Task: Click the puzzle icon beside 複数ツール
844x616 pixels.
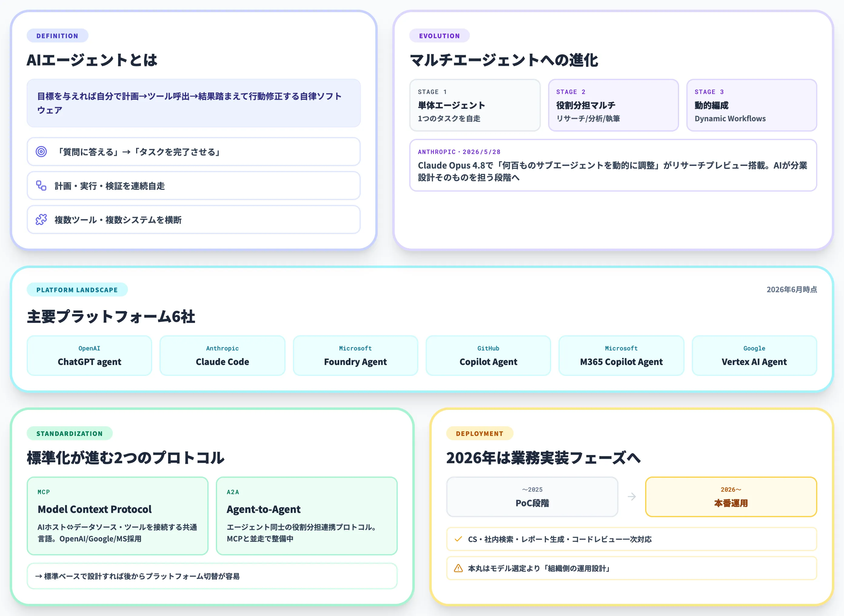Action: (x=41, y=219)
